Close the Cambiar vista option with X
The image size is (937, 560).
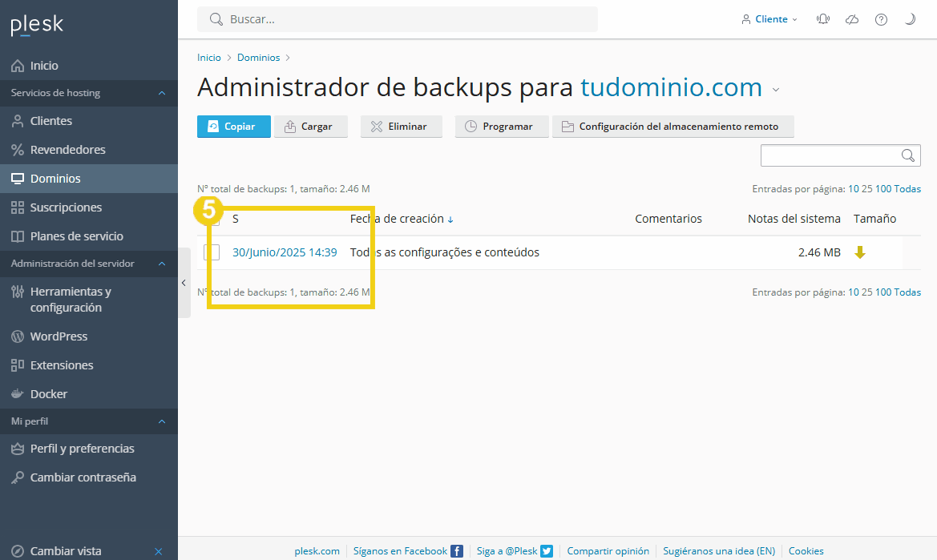pos(159,551)
